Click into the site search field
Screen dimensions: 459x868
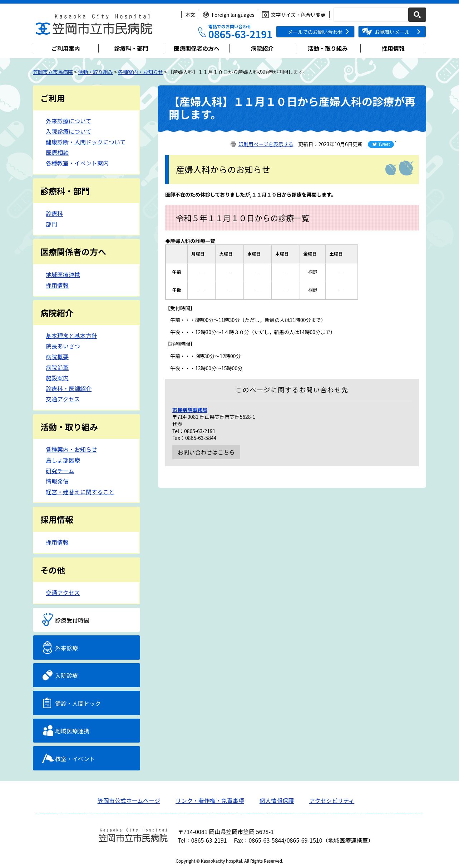(x=371, y=15)
